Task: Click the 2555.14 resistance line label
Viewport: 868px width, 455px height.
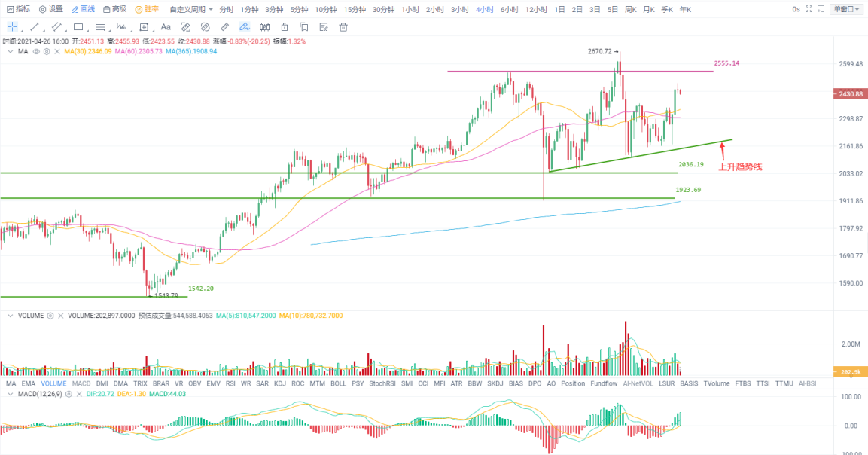Action: coord(726,63)
